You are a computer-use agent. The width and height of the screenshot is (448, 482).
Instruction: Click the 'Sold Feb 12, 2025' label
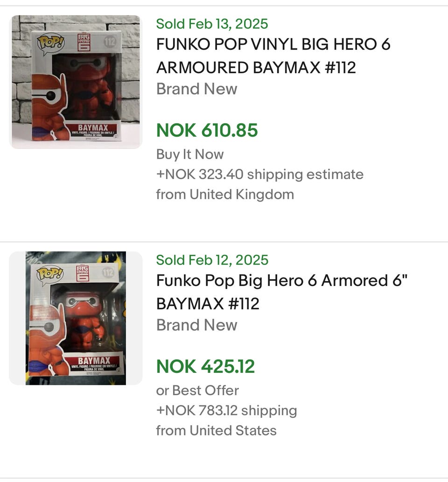pos(212,260)
